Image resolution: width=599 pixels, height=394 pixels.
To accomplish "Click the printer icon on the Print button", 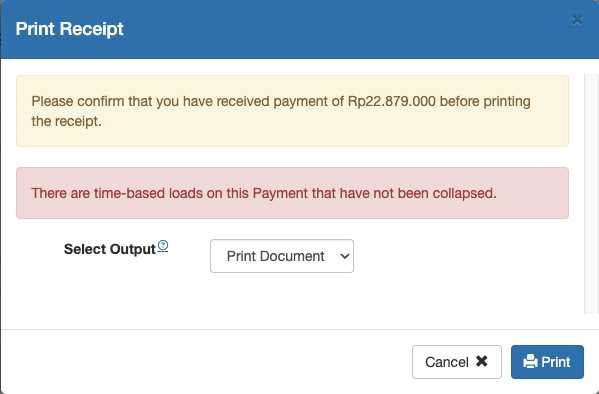I will coord(530,362).
